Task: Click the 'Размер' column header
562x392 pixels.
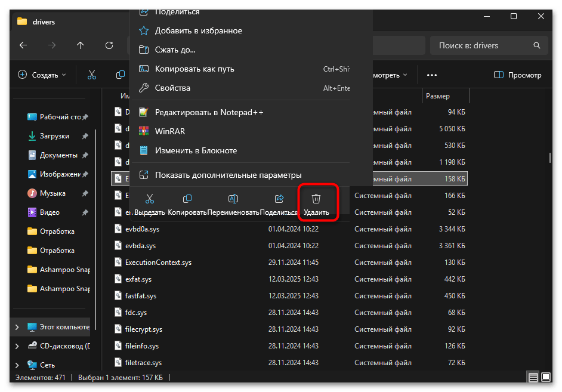Action: coord(446,96)
